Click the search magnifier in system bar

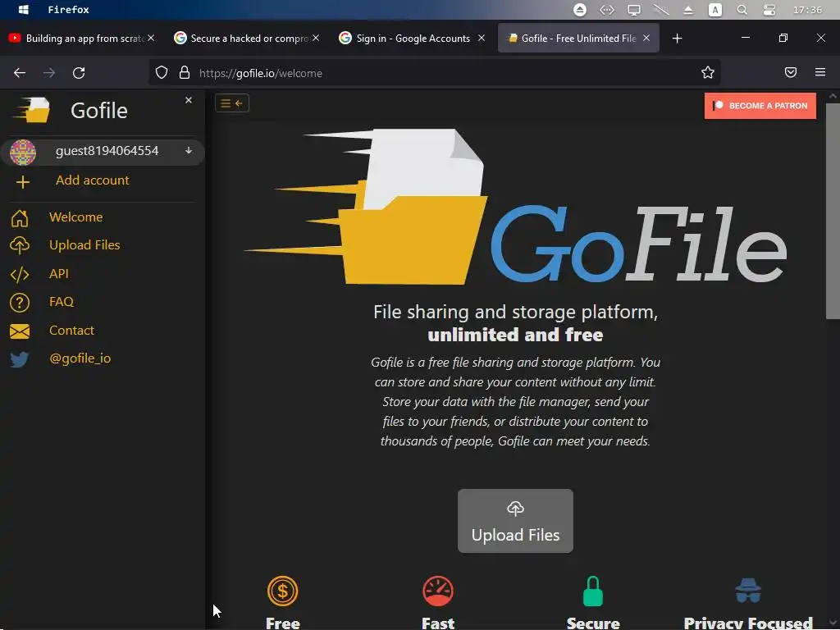[x=742, y=10]
